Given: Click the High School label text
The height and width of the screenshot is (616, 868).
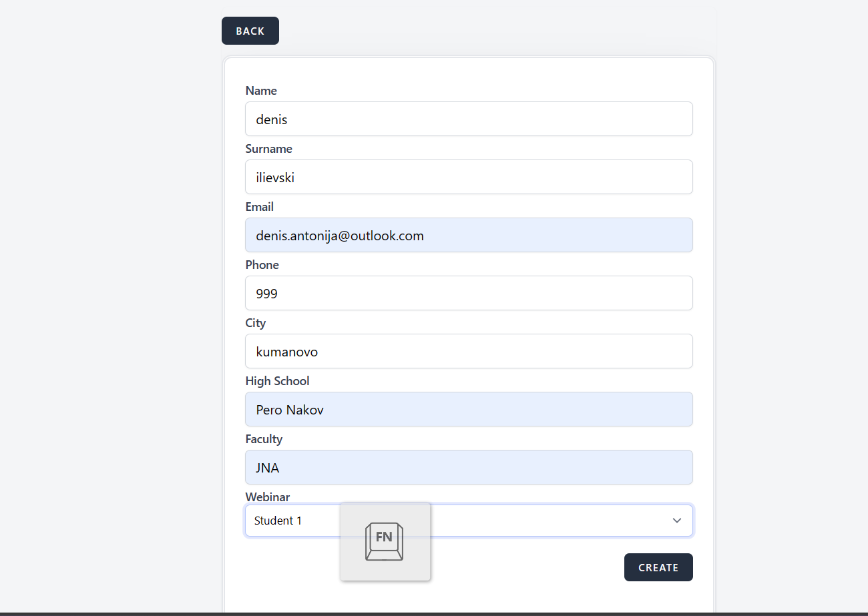Looking at the screenshot, I should pyautogui.click(x=278, y=381).
